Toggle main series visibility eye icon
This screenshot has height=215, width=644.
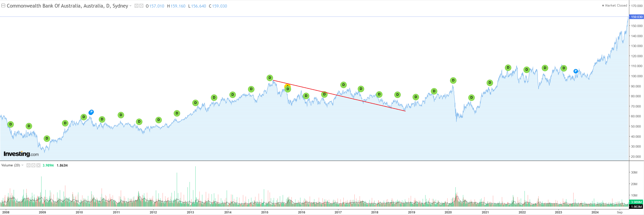[x=136, y=6]
